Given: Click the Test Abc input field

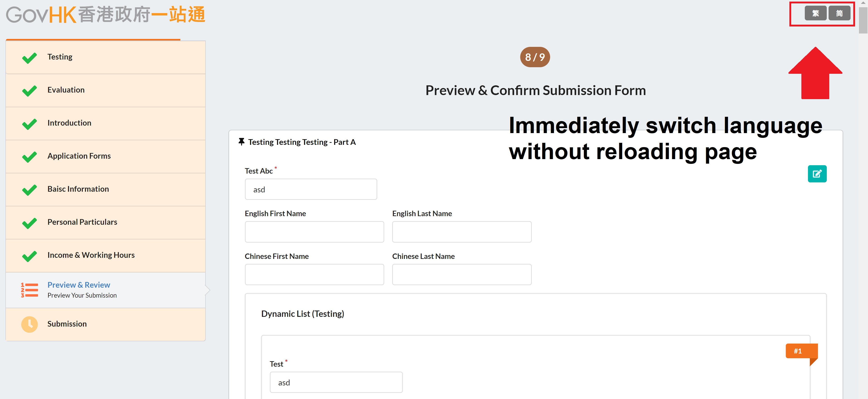Looking at the screenshot, I should [x=311, y=189].
